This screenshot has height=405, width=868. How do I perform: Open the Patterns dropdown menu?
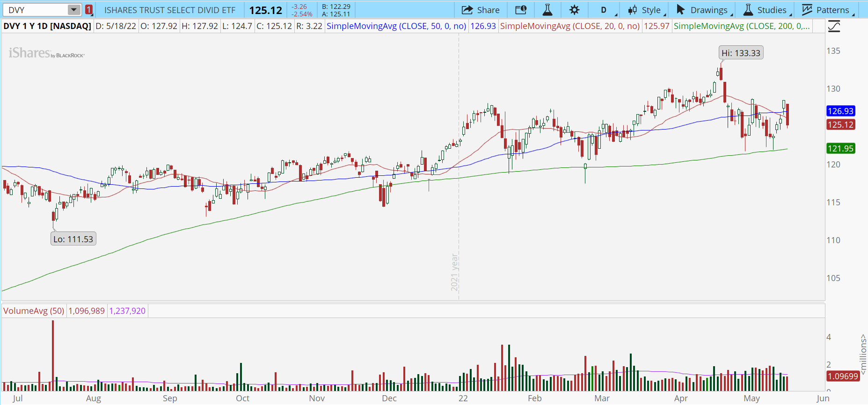click(827, 10)
